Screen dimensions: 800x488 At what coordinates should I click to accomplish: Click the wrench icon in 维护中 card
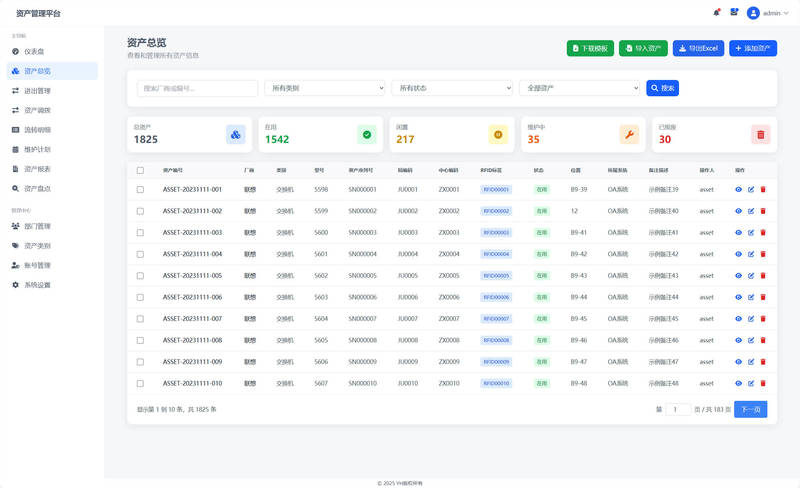(x=629, y=134)
